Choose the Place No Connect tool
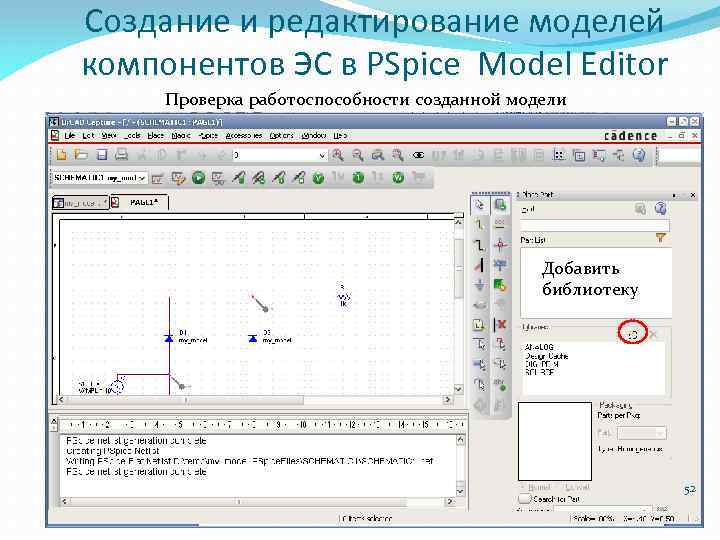The image size is (720, 540). [x=500, y=325]
